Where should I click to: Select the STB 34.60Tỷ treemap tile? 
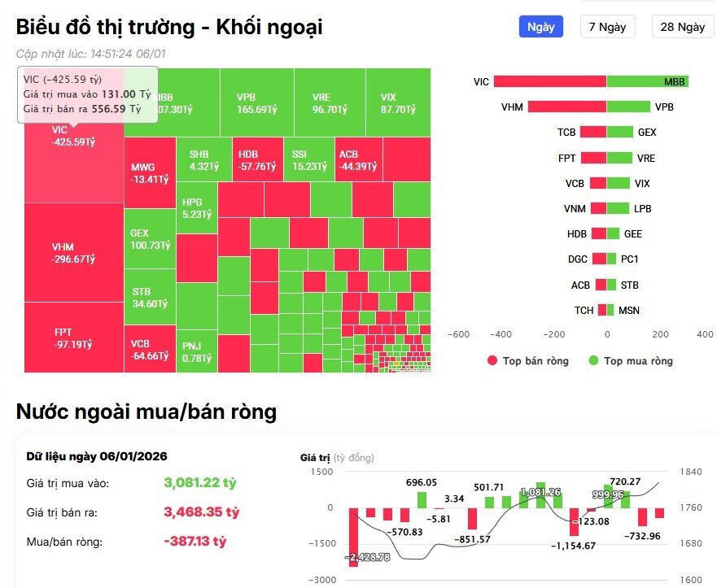click(150, 297)
